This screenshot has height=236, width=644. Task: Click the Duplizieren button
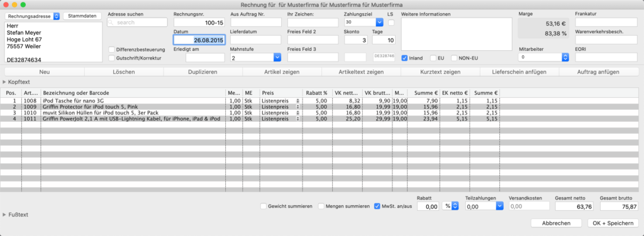click(x=203, y=72)
